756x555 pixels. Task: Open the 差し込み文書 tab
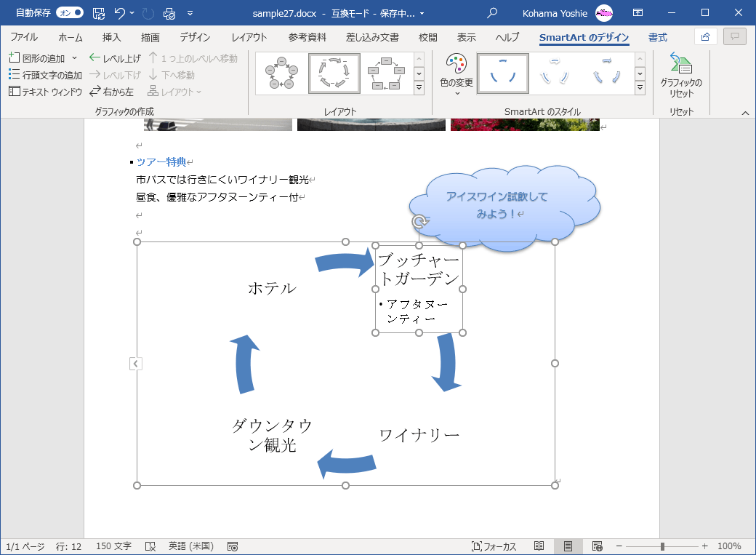point(372,37)
